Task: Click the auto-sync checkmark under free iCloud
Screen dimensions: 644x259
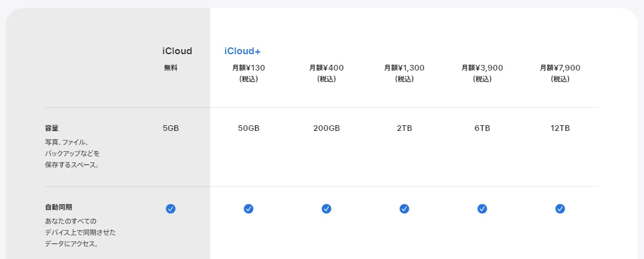Action: coord(170,209)
